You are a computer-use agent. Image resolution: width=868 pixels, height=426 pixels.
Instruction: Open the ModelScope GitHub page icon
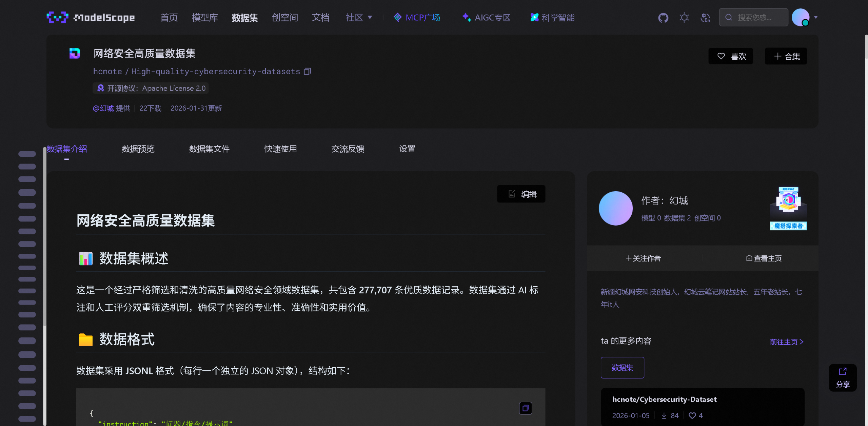point(663,17)
